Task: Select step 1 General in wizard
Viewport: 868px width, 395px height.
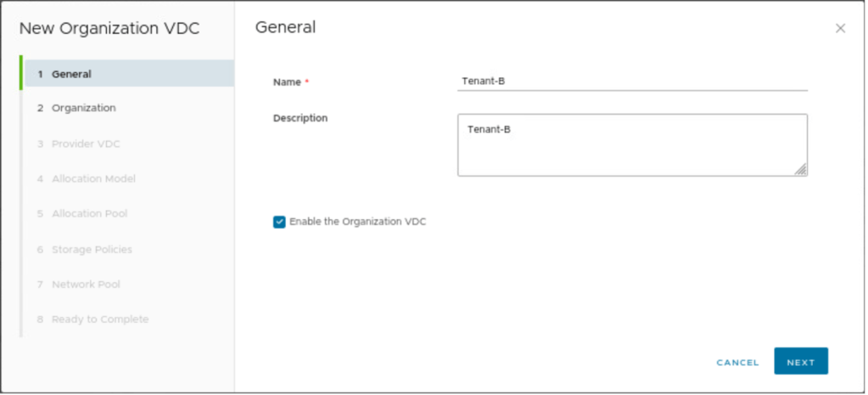Action: [x=71, y=74]
